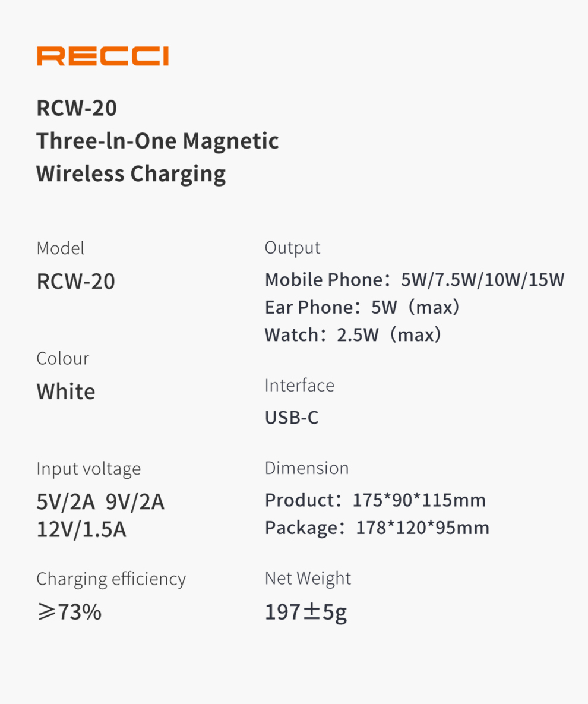Click the RCW-20 product title heading

77,109
